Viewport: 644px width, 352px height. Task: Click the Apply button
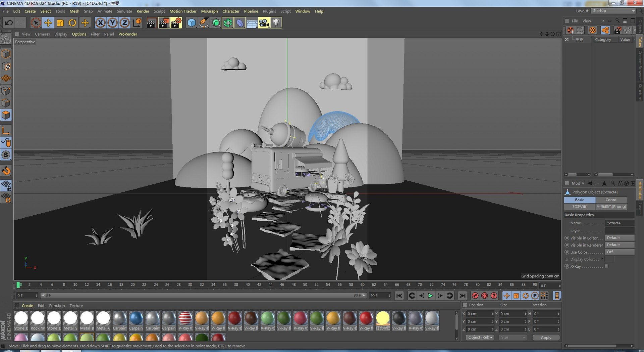click(x=546, y=338)
